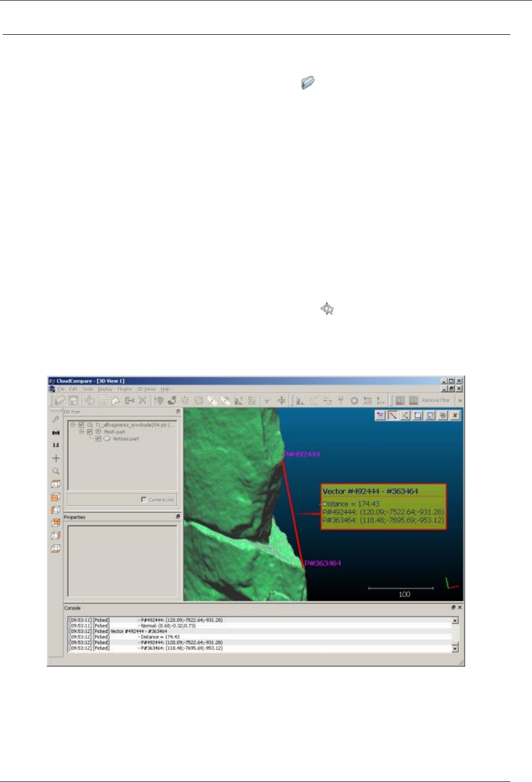Select two-point distance picking mode icon
The image size is (532, 782).
click(x=393, y=415)
